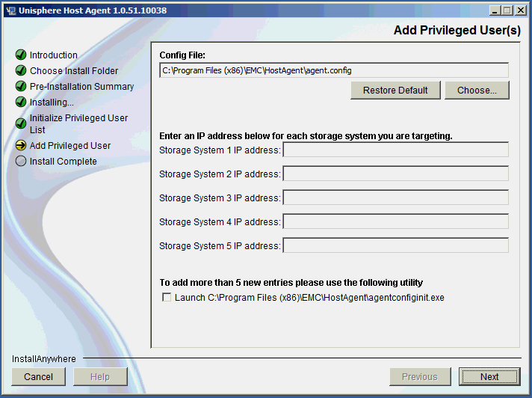Click the Storage System 2 IP address field
Viewport: 532px width, 398px height.
[x=395, y=174]
